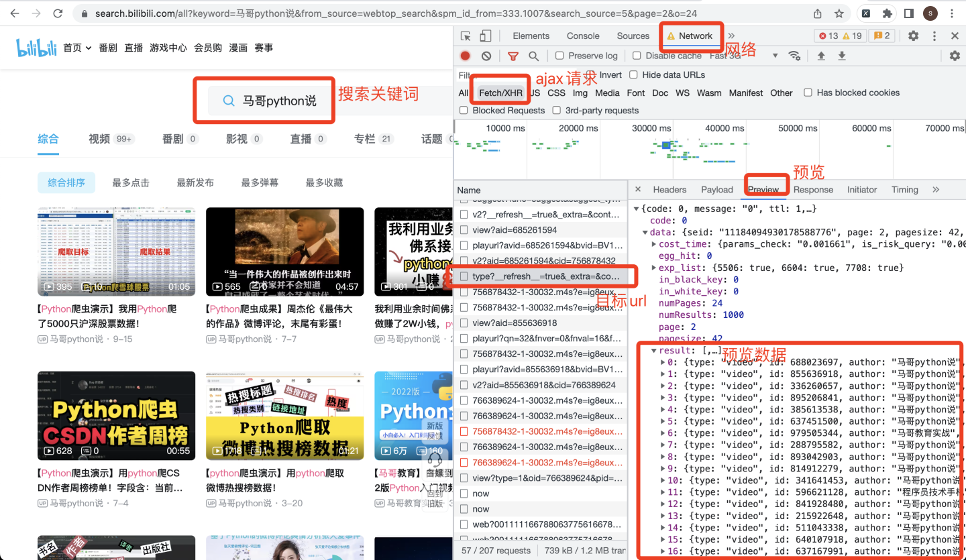The height and width of the screenshot is (560, 966).
Task: Click the export HAR download arrow
Action: pyautogui.click(x=842, y=56)
